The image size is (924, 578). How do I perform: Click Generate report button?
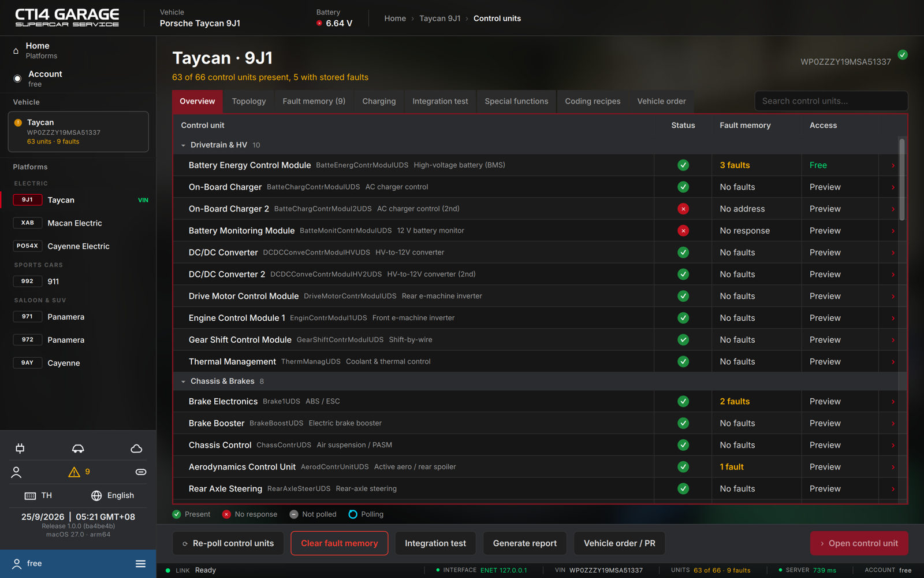pos(525,543)
